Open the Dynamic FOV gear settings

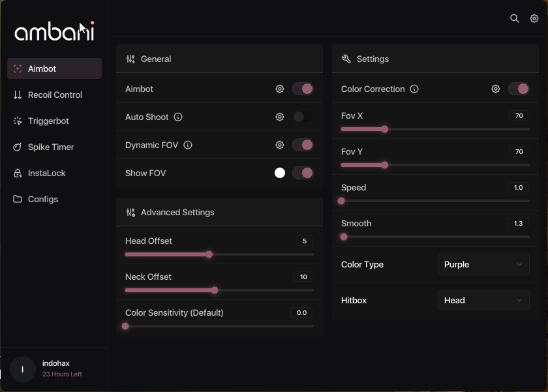pyautogui.click(x=280, y=145)
